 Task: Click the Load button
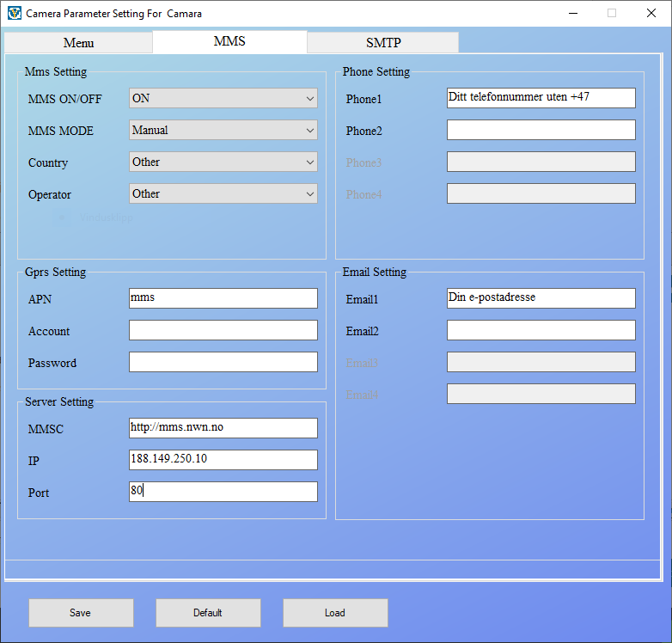[x=335, y=613]
